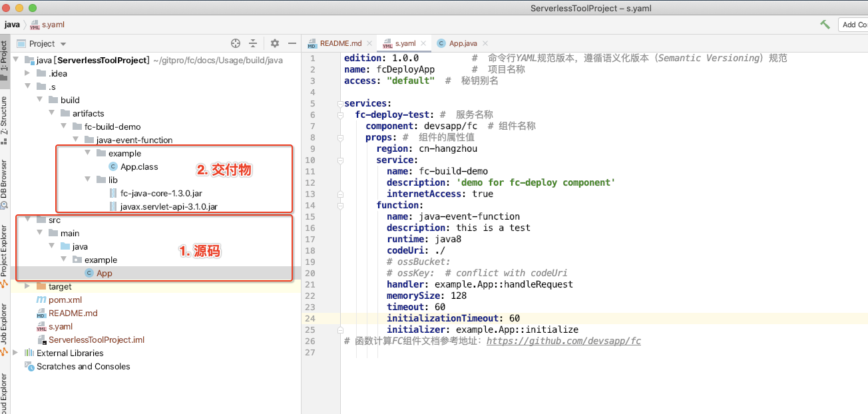Click the javax.servlet-api-3.1.0.jar archive icon
This screenshot has width=868, height=414.
pos(113,206)
